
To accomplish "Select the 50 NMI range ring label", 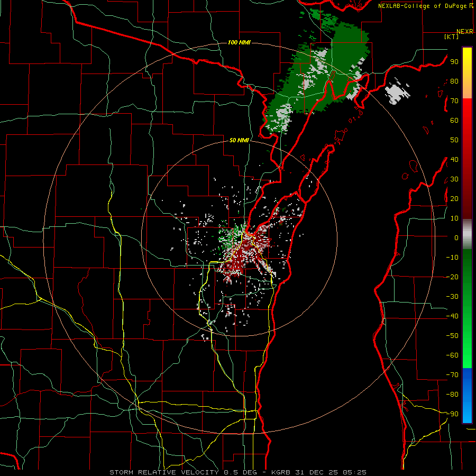I will [x=239, y=140].
